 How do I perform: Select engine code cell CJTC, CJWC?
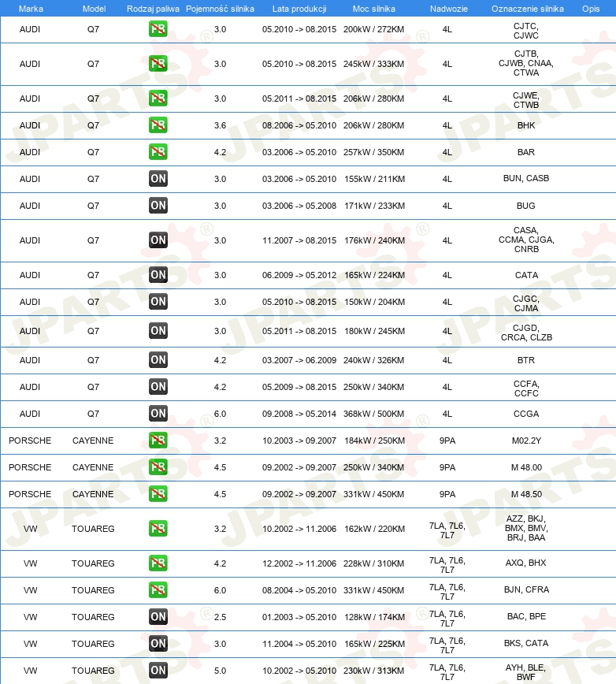point(525,31)
